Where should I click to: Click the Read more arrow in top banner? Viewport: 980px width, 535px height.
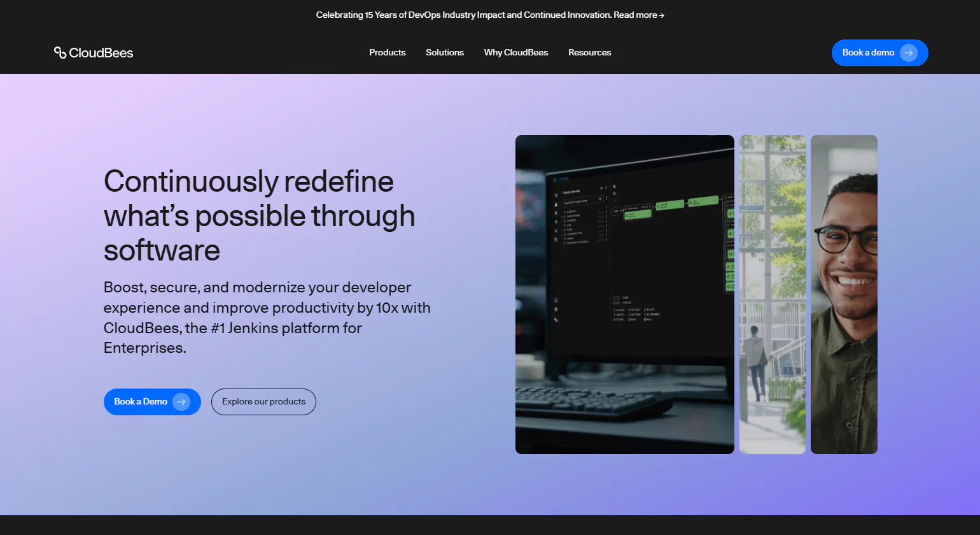(662, 15)
